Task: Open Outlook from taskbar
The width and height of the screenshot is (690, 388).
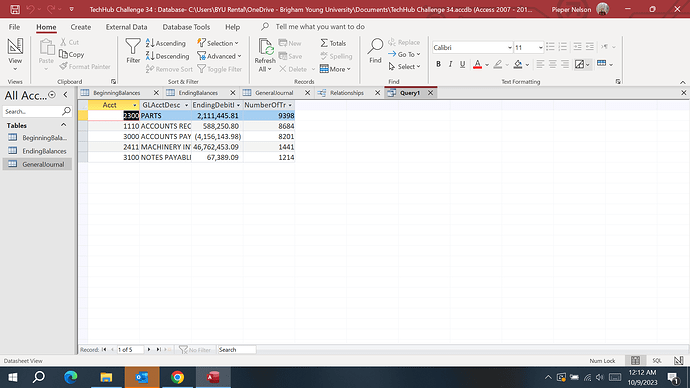Action: (142, 377)
